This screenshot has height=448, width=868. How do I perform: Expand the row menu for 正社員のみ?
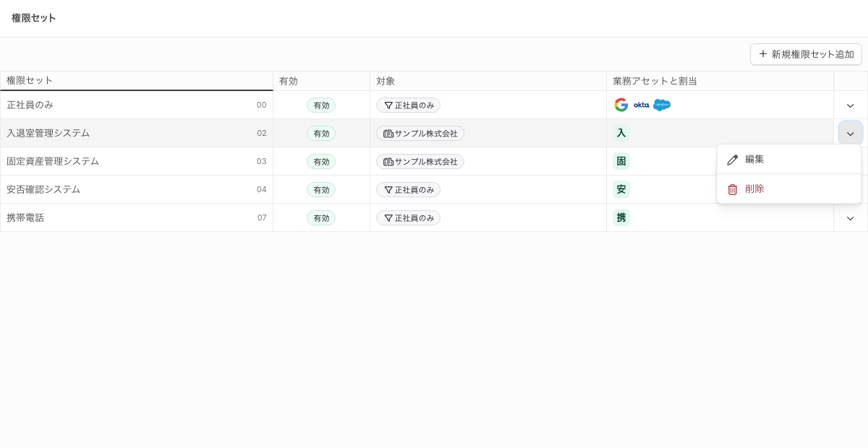[x=851, y=105]
